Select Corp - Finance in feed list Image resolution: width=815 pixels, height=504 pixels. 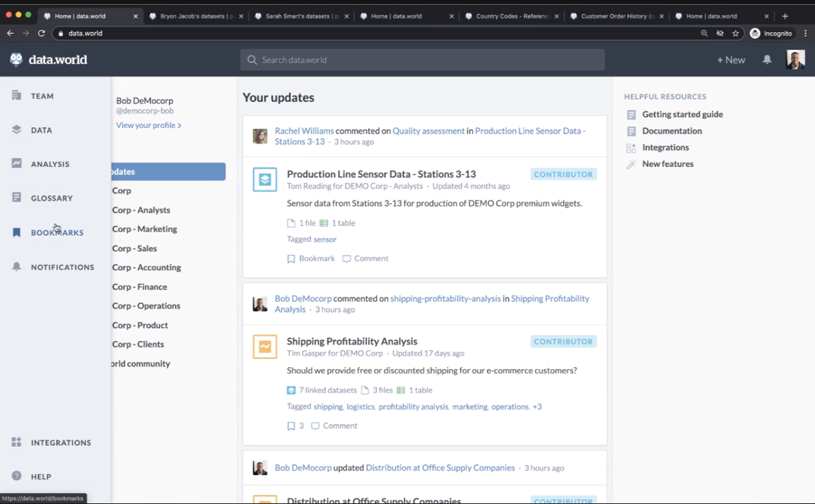coord(140,287)
